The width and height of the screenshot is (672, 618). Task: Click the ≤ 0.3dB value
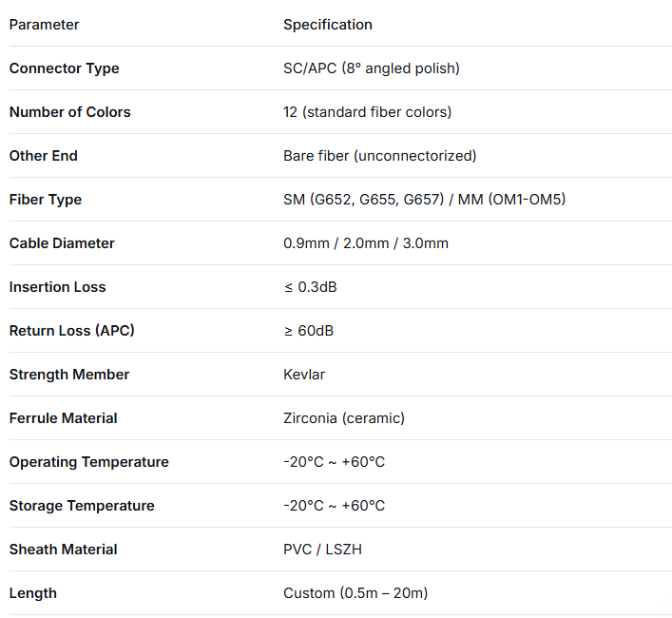[x=310, y=287]
